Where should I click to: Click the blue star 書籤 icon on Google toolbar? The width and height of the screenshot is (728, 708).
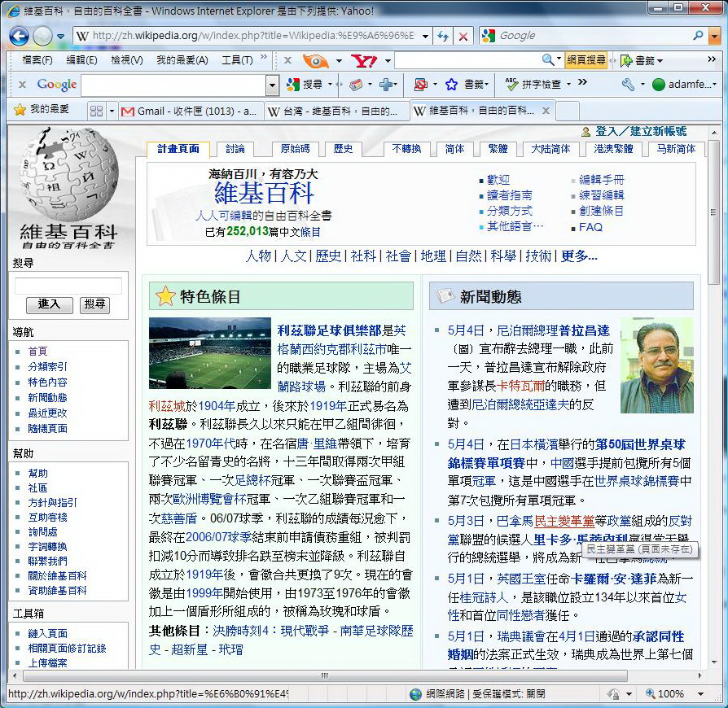[451, 85]
